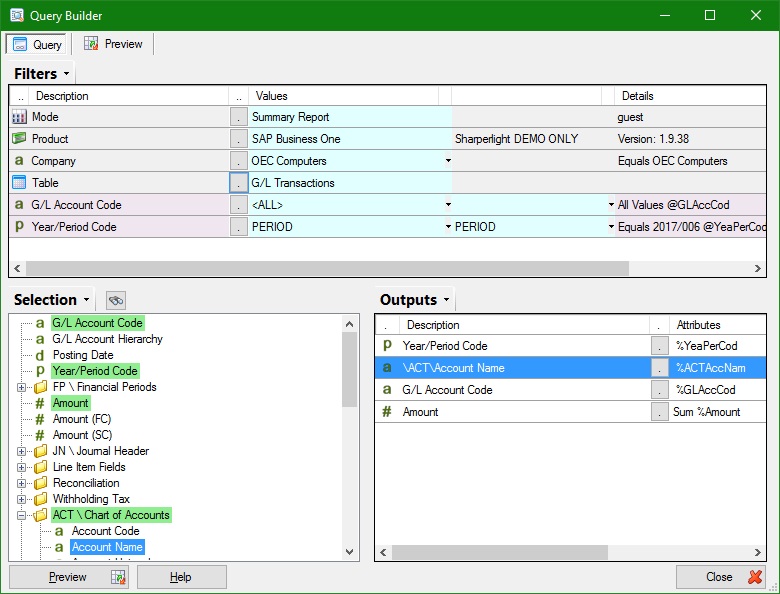The height and width of the screenshot is (594, 780).
Task: Click the Year/Period Code icon in Outputs
Action: [x=387, y=346]
